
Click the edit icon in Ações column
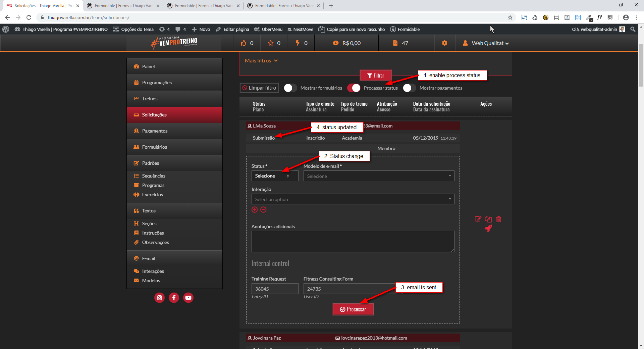point(478,219)
